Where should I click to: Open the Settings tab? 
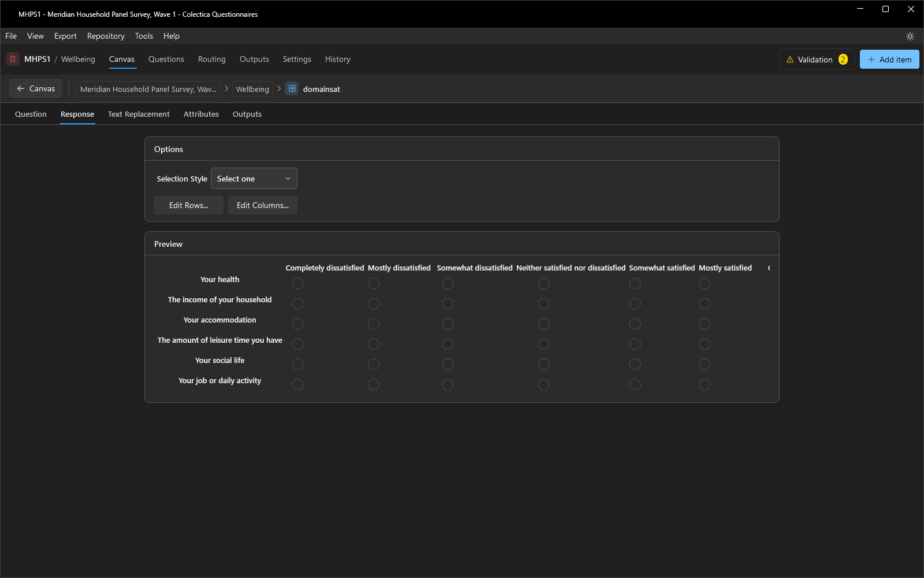pos(297,59)
